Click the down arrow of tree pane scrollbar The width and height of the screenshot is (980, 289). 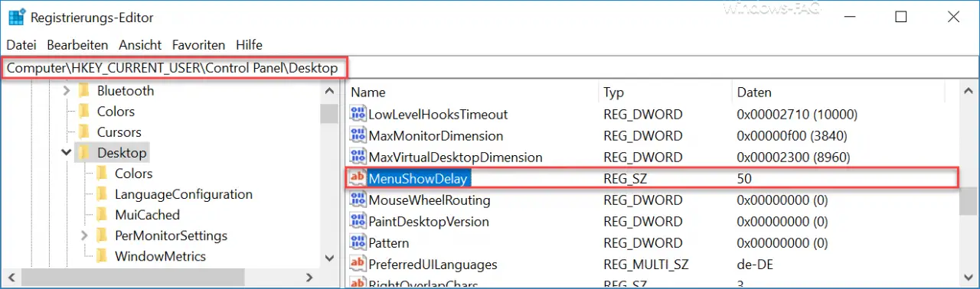click(329, 258)
